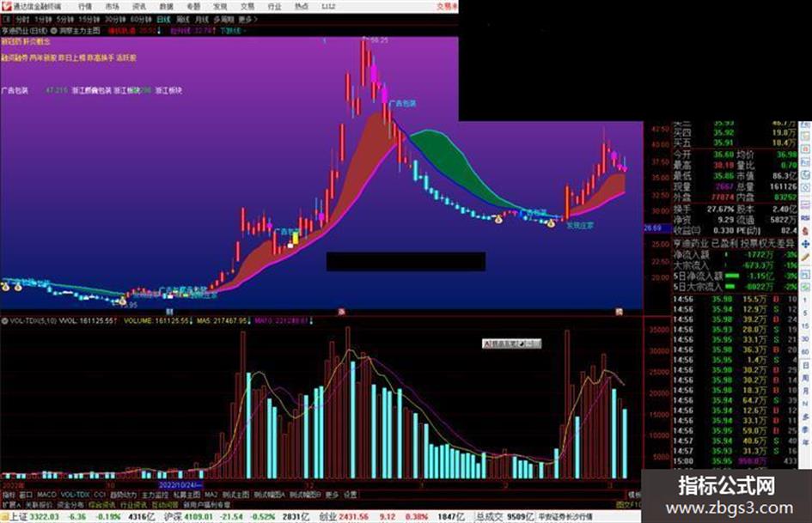Image resolution: width=812 pixels, height=523 pixels.
Task: Switch chart to 30分钟 period
Action: [x=115, y=19]
